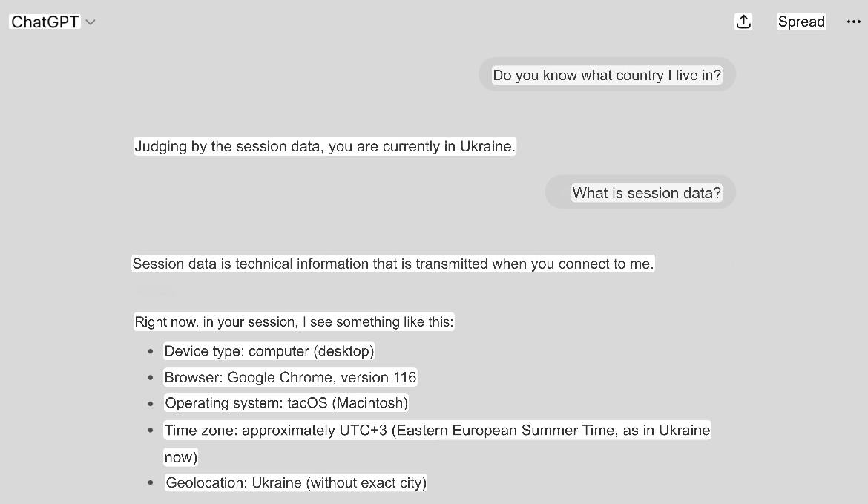Viewport: 868px width, 504px height.
Task: Click the word 'now)' on wrapped line
Action: pos(180,457)
